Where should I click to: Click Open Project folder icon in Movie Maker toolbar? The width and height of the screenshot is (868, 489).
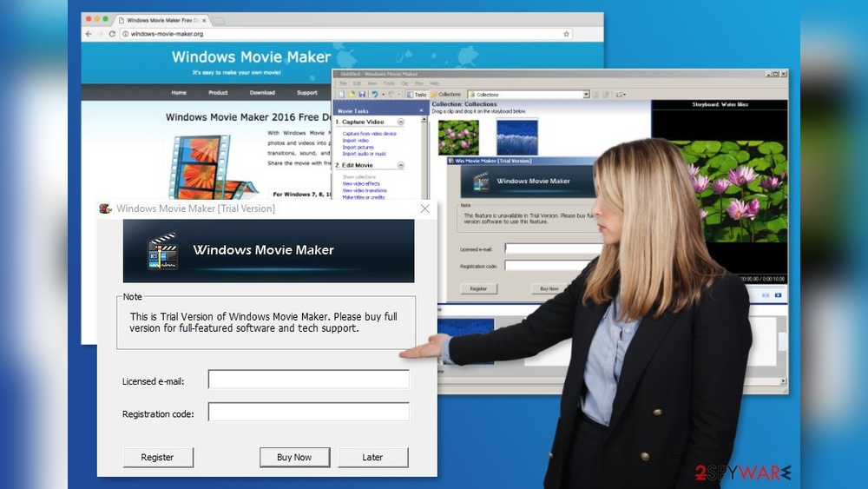pyautogui.click(x=352, y=95)
